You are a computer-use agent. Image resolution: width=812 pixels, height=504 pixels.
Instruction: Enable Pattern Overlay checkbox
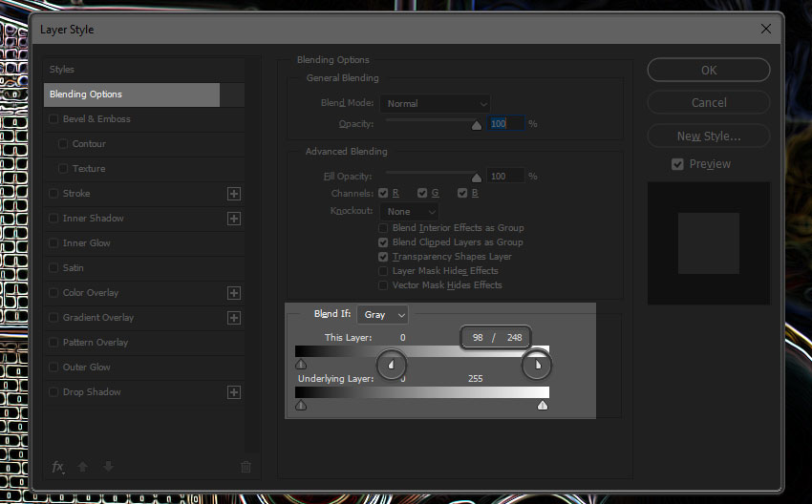tap(53, 343)
